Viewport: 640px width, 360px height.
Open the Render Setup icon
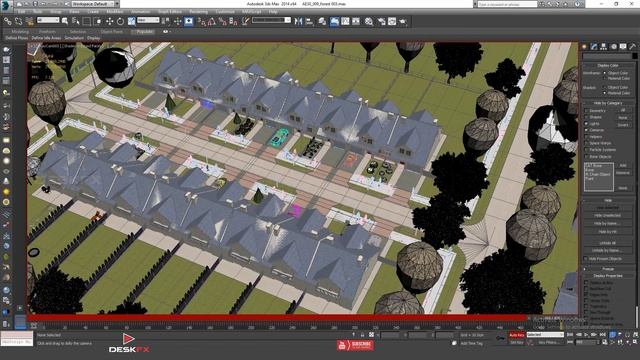pos(381,21)
